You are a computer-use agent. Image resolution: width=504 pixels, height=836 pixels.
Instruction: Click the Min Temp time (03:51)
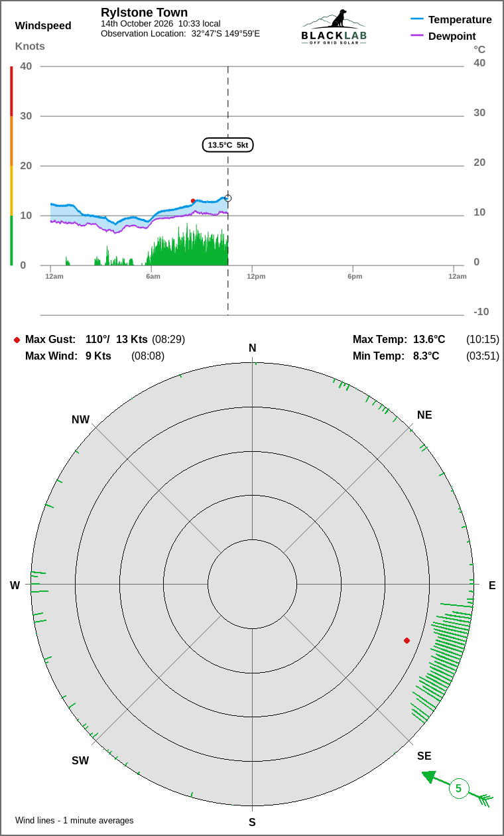(x=483, y=356)
